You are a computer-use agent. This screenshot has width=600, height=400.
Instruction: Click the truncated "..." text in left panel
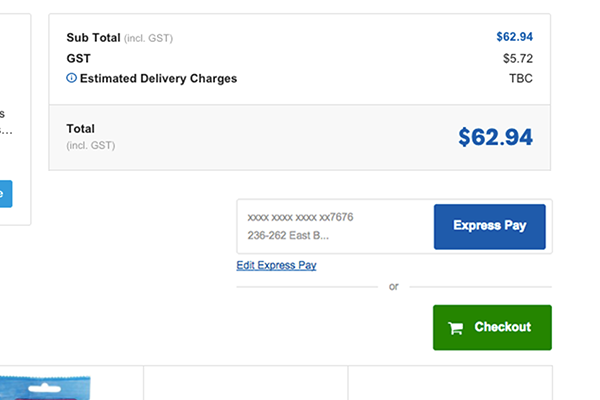coord(5,130)
